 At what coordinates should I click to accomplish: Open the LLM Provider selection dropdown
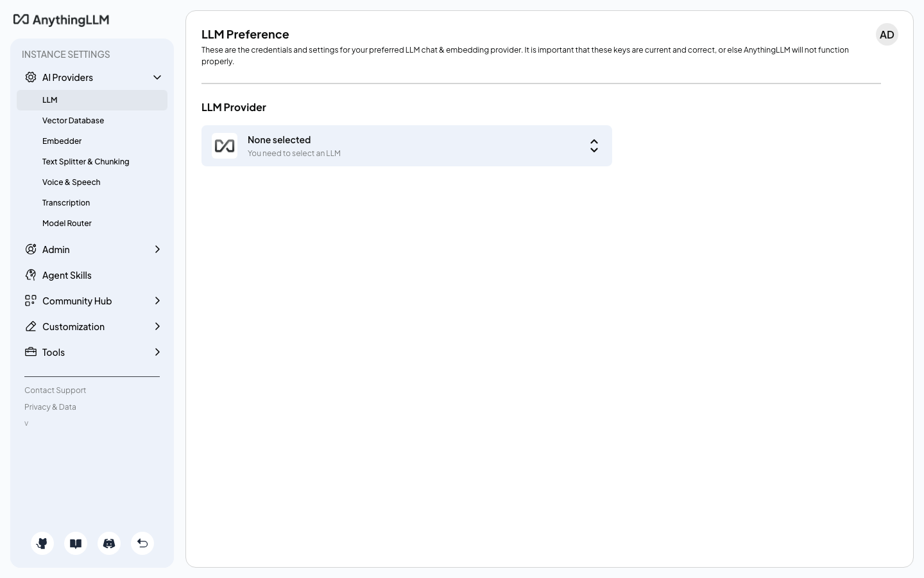point(407,146)
